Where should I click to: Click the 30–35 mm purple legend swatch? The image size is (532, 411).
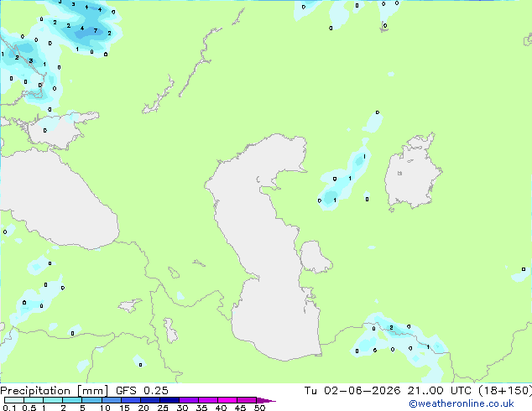click(188, 400)
